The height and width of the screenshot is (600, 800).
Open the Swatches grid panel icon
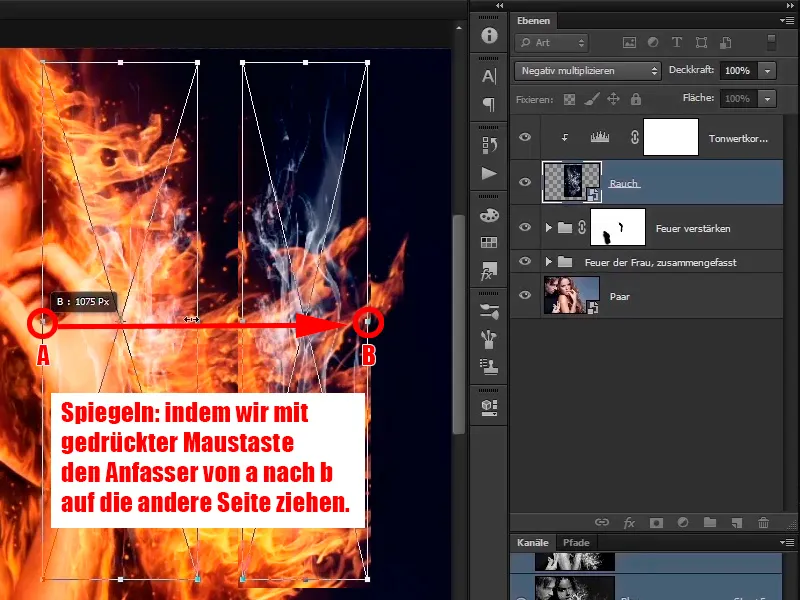point(489,242)
